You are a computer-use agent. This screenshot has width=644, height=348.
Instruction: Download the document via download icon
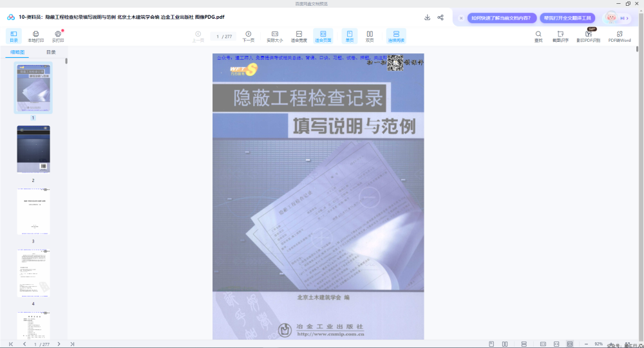(x=427, y=17)
